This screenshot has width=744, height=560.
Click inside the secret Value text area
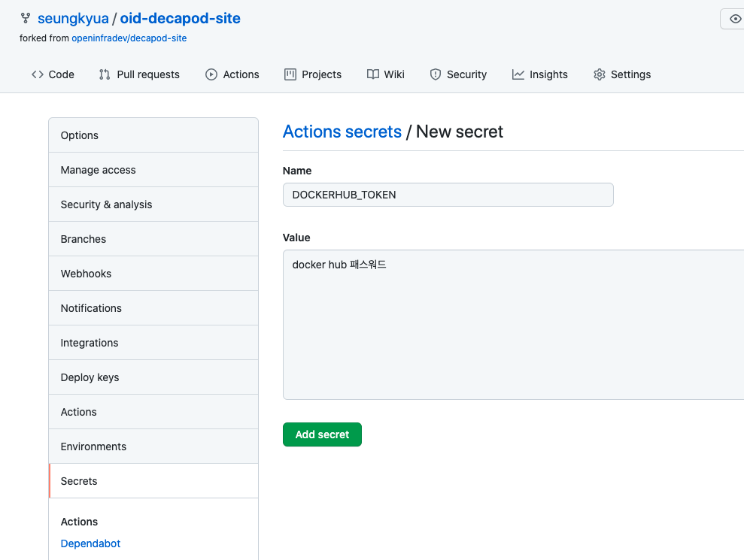click(513, 325)
